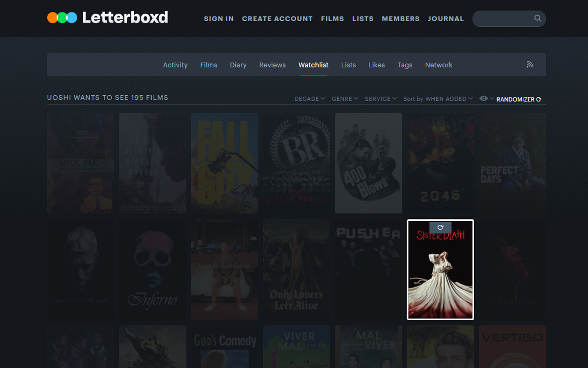
Task: Go to Films in top navigation
Action: pos(333,19)
